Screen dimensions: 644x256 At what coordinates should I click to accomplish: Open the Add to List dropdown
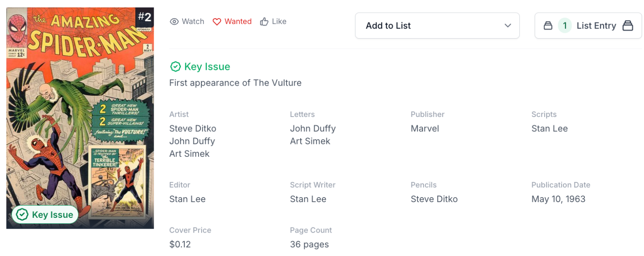click(437, 26)
